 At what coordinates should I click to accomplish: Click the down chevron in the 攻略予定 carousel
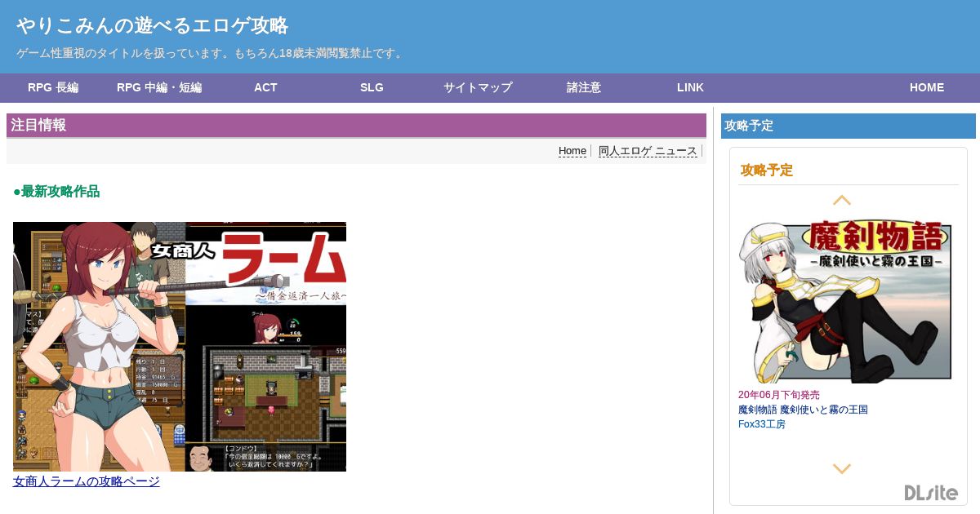(x=842, y=469)
